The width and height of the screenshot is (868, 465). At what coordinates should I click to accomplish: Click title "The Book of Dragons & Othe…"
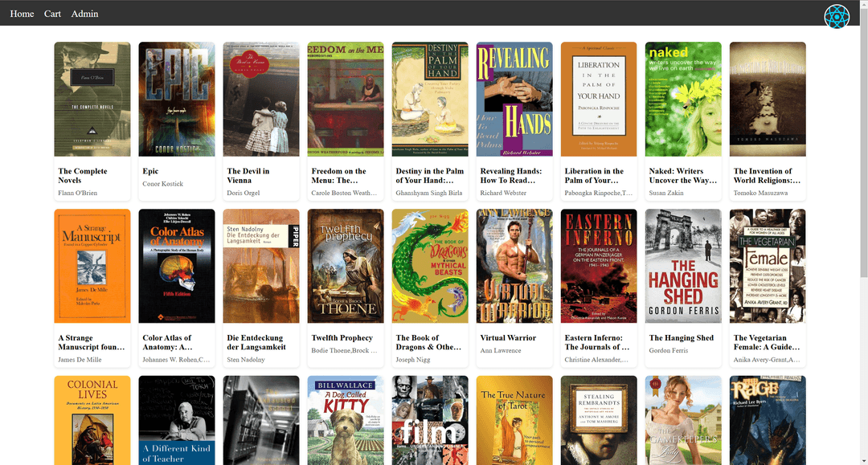pos(428,342)
